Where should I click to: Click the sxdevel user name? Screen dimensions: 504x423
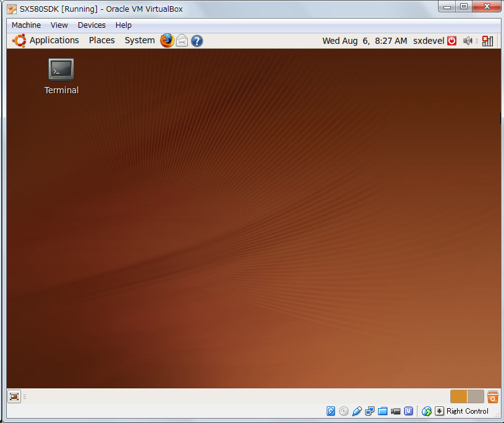[x=429, y=41]
